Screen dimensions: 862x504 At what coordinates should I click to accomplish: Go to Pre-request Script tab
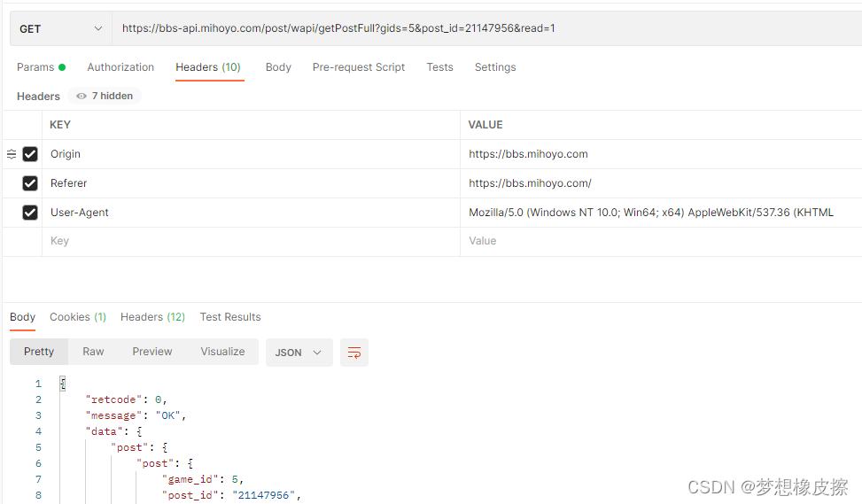coord(359,67)
